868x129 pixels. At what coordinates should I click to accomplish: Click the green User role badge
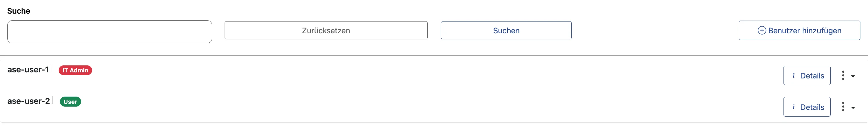coord(70,102)
